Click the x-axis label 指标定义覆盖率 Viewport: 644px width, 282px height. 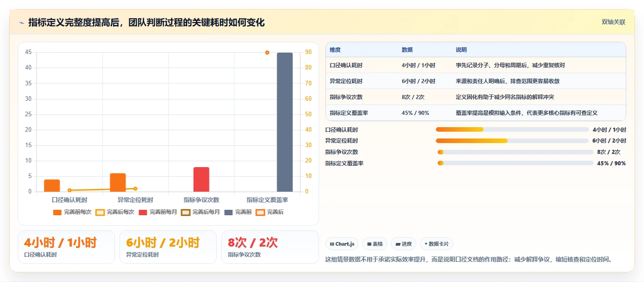(x=267, y=200)
